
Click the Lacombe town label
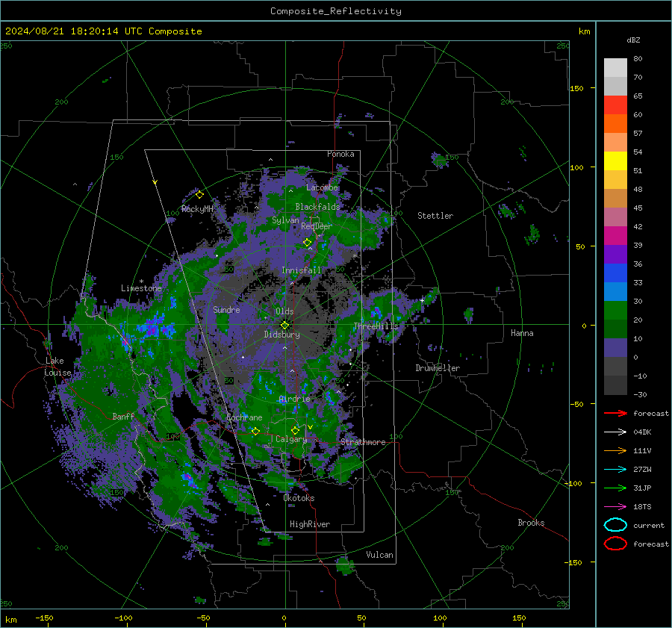pyautogui.click(x=323, y=187)
